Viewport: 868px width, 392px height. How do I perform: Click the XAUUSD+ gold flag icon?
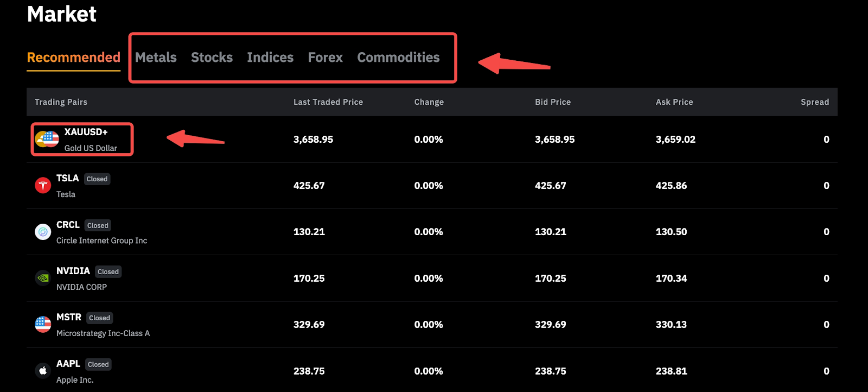pyautogui.click(x=47, y=140)
